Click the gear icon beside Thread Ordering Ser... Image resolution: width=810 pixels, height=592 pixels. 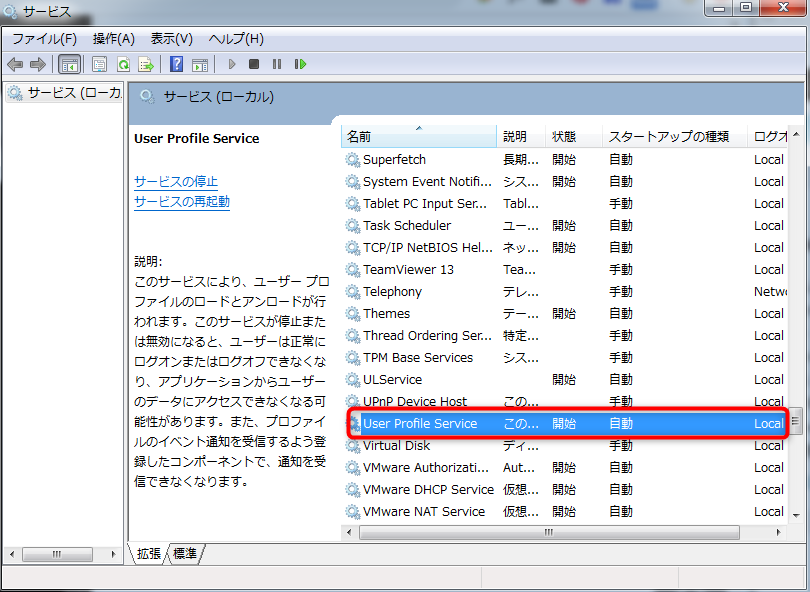tap(352, 336)
